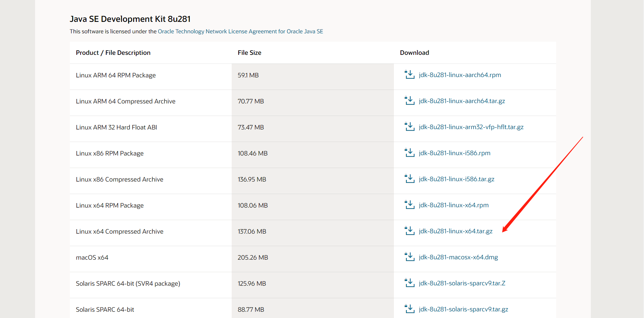The height and width of the screenshot is (318, 644).
Task: Download jdk-8u281-linux-x64.rpm file link
Action: 454,205
